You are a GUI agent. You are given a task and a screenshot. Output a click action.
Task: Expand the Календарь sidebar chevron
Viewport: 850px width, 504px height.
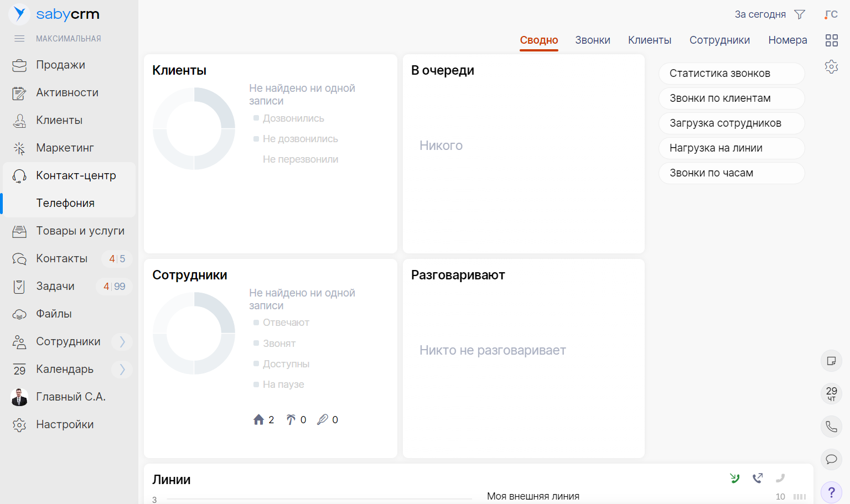[122, 369]
